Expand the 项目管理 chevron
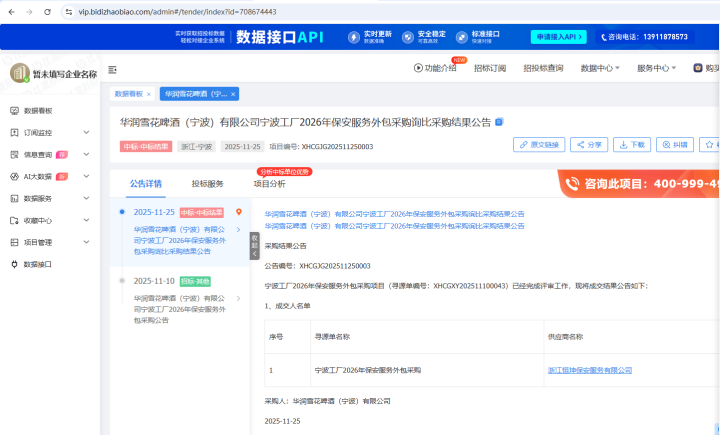720x435 pixels. click(x=86, y=242)
